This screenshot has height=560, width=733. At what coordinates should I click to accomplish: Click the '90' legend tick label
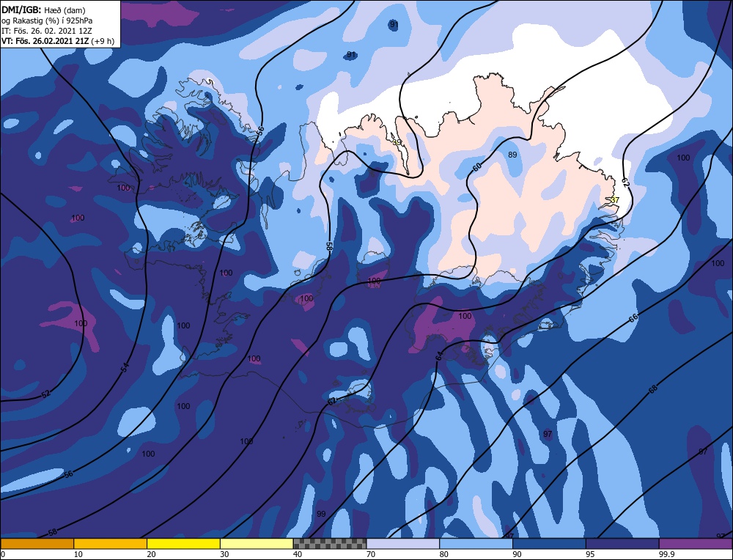pyautogui.click(x=517, y=554)
